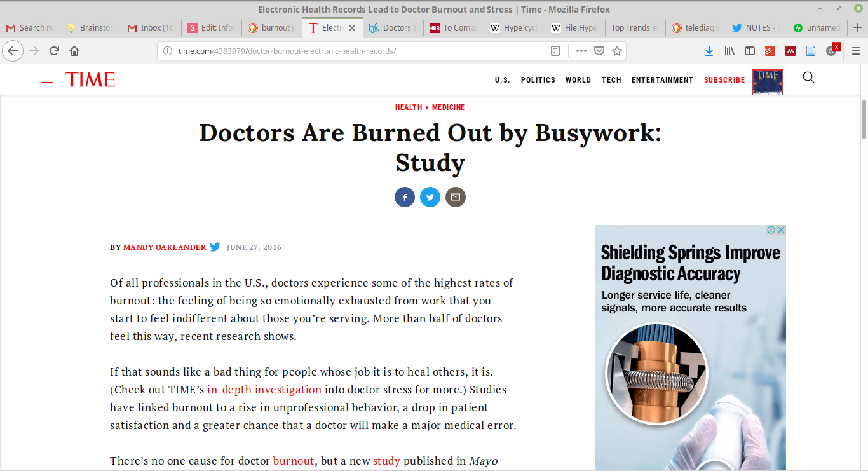Open the Firefox hamburger menu

click(x=855, y=51)
